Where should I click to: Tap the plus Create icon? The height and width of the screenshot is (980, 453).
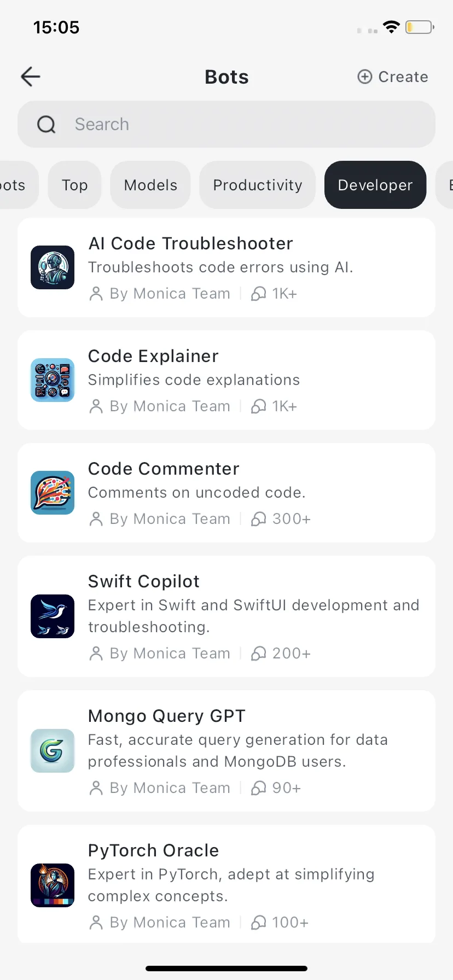pyautogui.click(x=365, y=77)
